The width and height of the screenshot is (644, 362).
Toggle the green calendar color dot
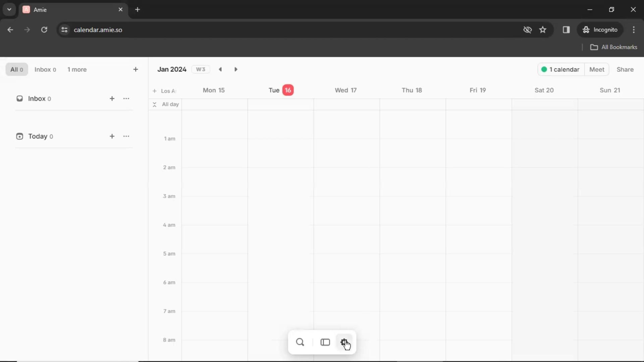click(544, 69)
